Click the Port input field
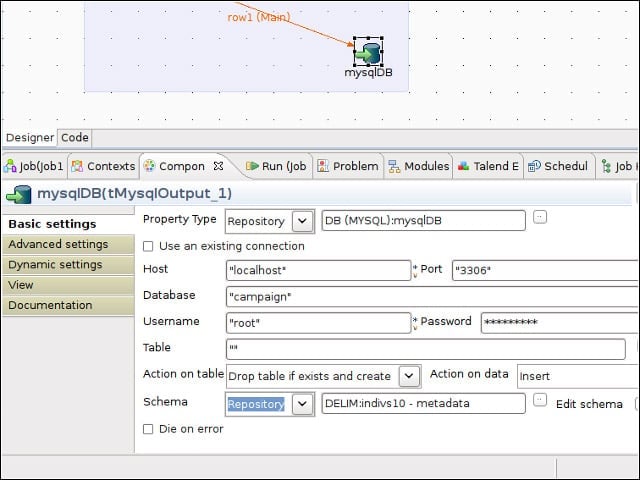This screenshot has height=480, width=640. click(545, 270)
